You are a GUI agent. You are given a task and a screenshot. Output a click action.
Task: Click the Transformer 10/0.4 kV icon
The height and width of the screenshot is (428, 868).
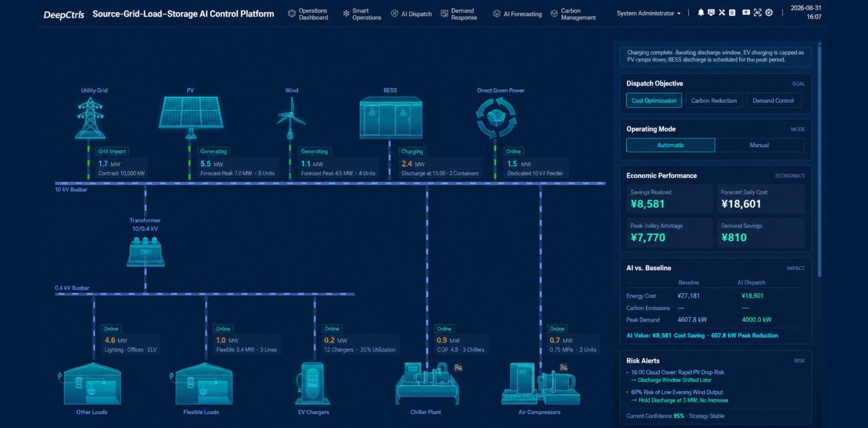146,252
